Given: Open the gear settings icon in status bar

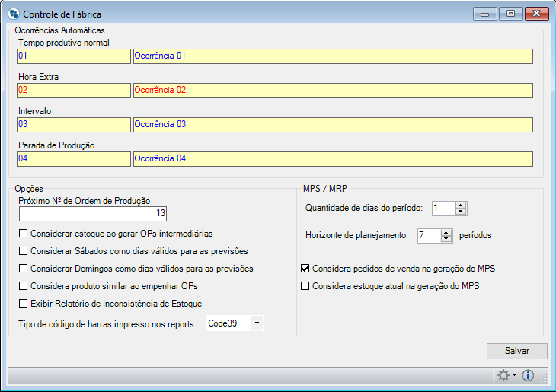Looking at the screenshot, I should pyautogui.click(x=503, y=375).
